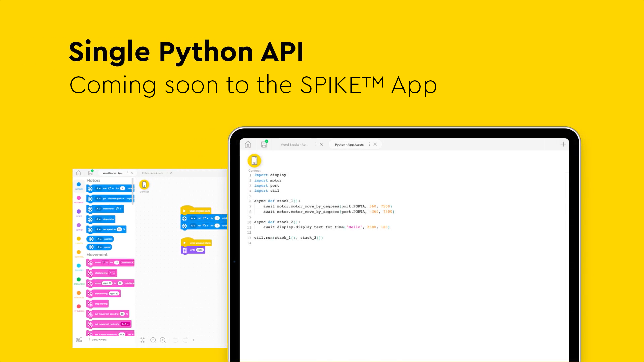This screenshot has width=644, height=362.
Task: Click the Undo icon below the canvas
Action: 175,340
